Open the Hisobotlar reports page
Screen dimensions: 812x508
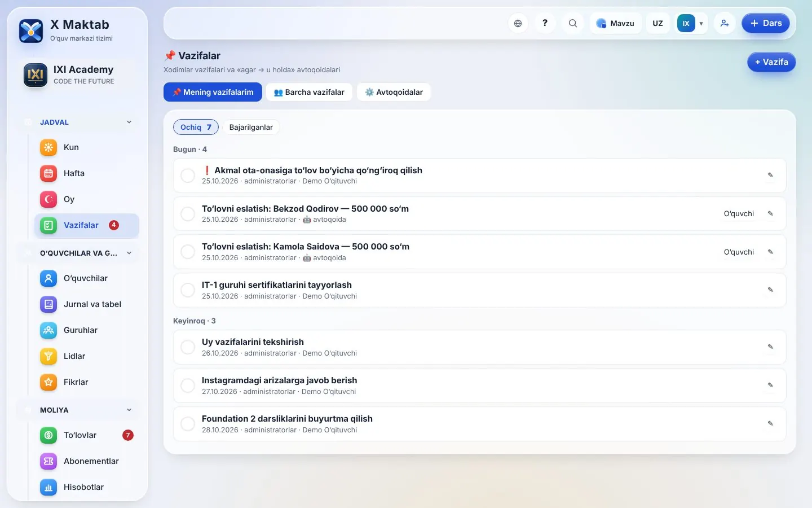point(86,487)
